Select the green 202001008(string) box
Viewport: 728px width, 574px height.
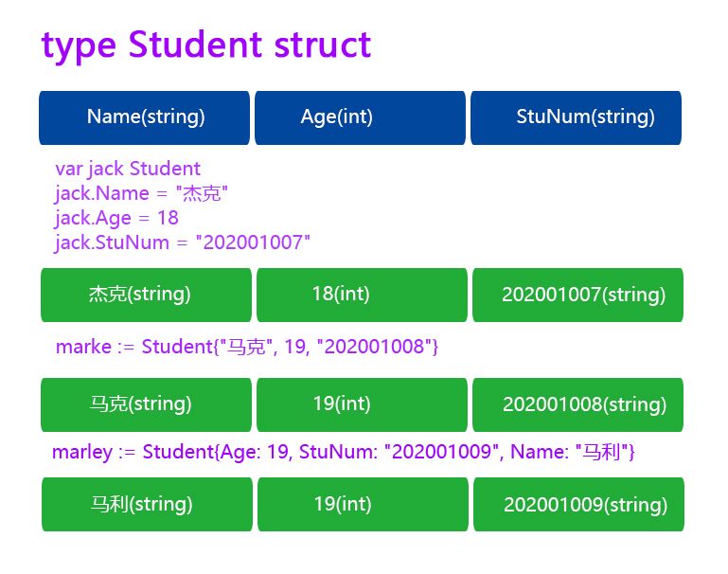coord(577,404)
